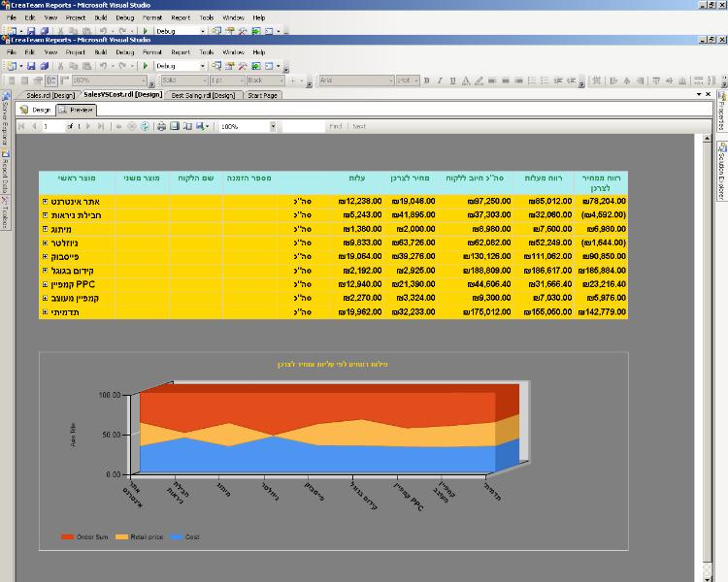Open the Tools menu in front window

tap(206, 52)
